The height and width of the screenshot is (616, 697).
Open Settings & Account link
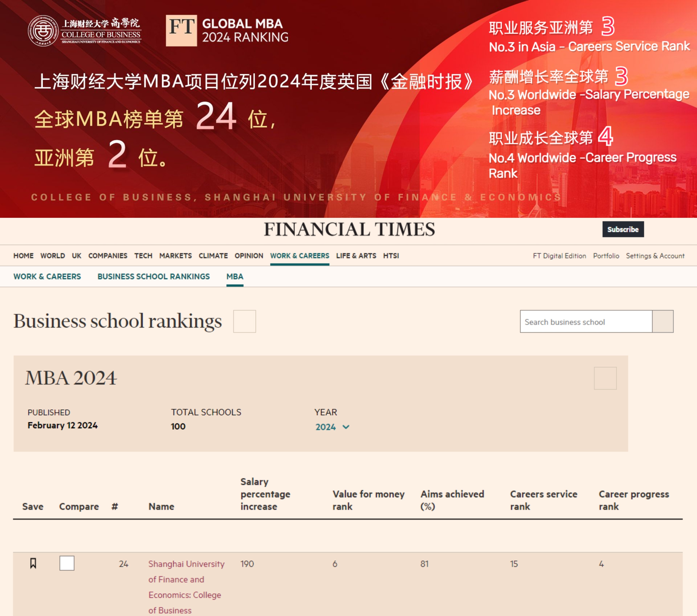coord(655,256)
